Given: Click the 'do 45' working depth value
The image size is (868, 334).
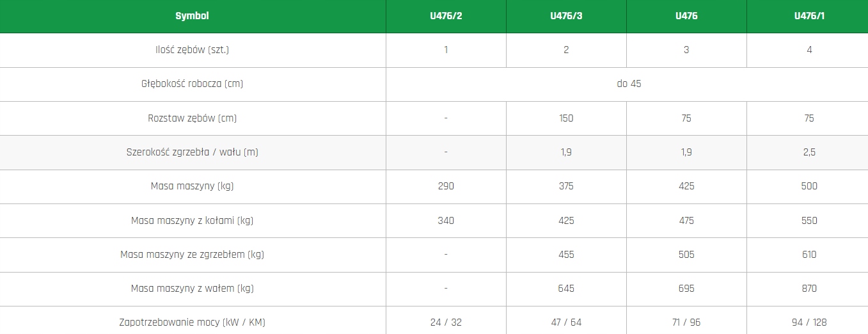Looking at the screenshot, I should (x=629, y=84).
